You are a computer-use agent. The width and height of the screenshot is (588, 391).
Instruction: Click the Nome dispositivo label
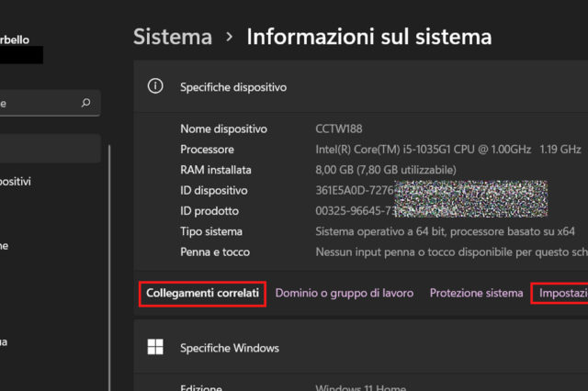click(x=224, y=128)
